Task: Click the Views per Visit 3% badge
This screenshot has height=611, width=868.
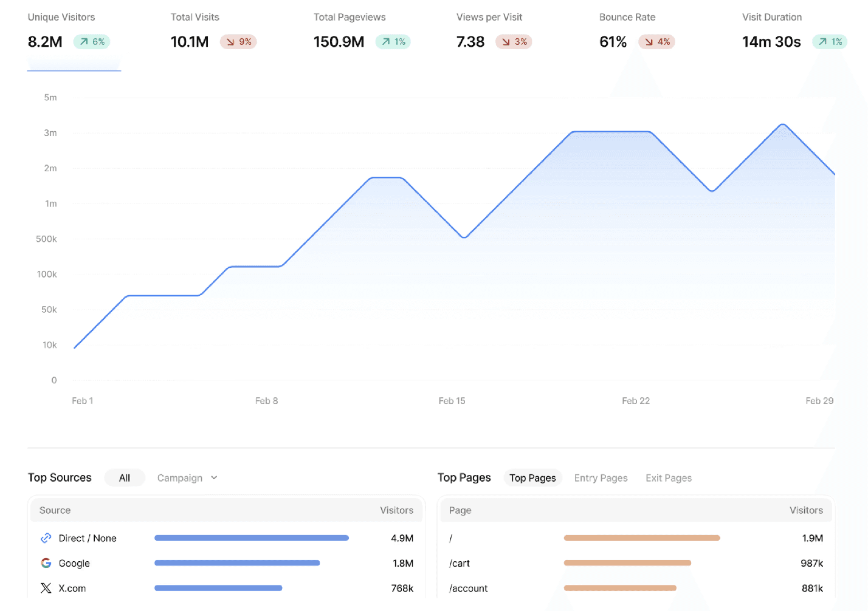Action: [x=514, y=42]
